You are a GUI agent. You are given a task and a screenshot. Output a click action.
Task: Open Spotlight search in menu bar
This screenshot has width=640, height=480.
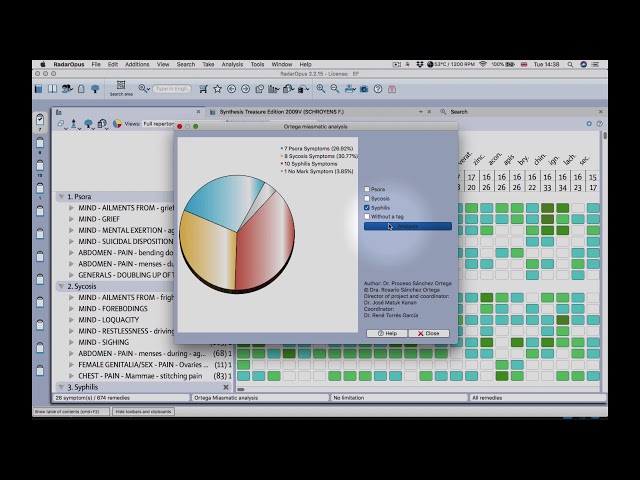[570, 64]
